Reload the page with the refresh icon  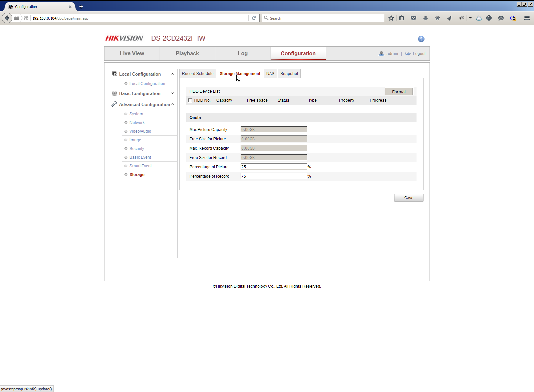[x=254, y=18]
